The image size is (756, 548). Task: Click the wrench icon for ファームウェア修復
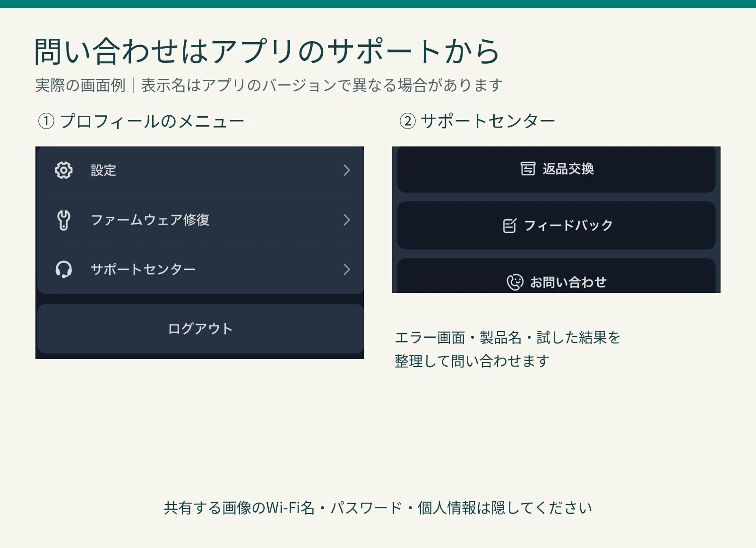(64, 220)
